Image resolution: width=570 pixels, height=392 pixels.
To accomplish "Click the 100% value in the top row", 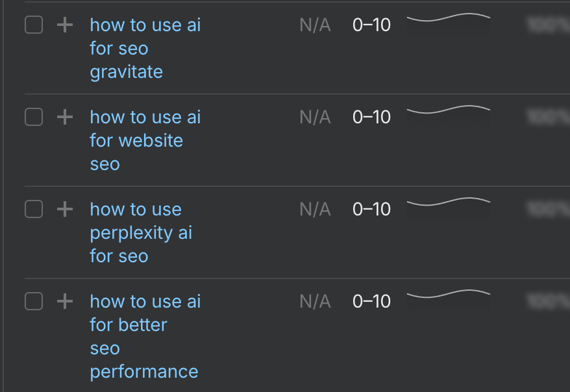I will coord(551,25).
